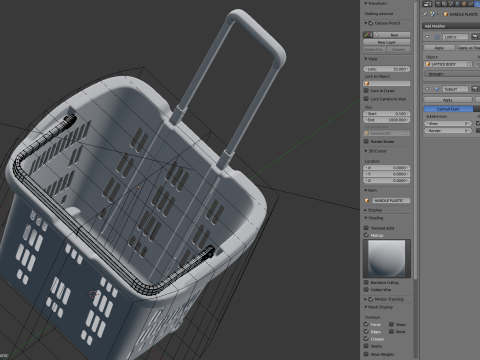Toggle Creases overlay checkbox
The height and width of the screenshot is (360, 480).
366,339
